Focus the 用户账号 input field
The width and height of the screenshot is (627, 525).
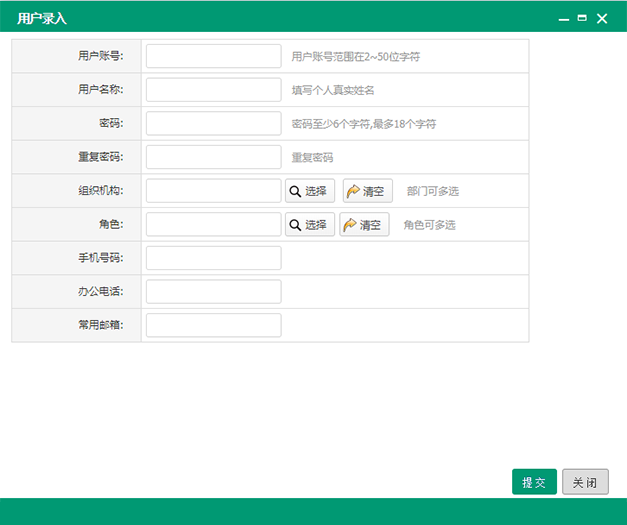tap(213, 56)
